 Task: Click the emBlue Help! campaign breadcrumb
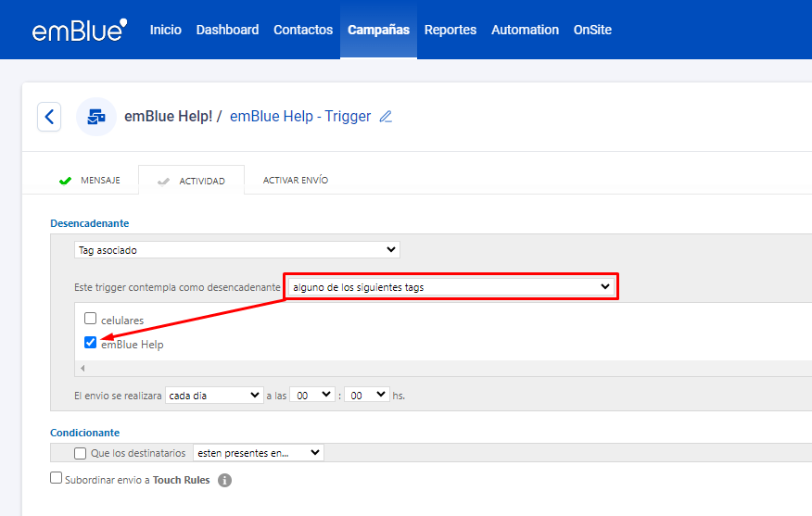[x=169, y=117]
